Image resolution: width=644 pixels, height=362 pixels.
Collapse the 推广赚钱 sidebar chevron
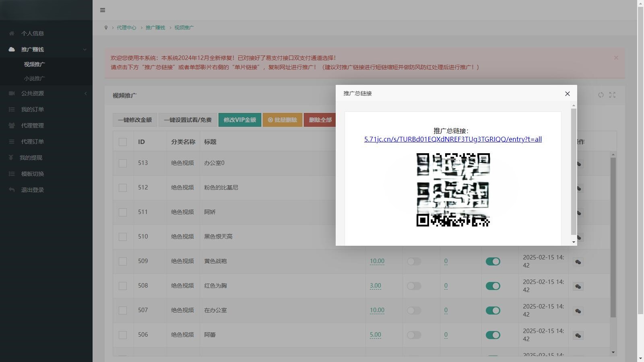[x=85, y=49]
